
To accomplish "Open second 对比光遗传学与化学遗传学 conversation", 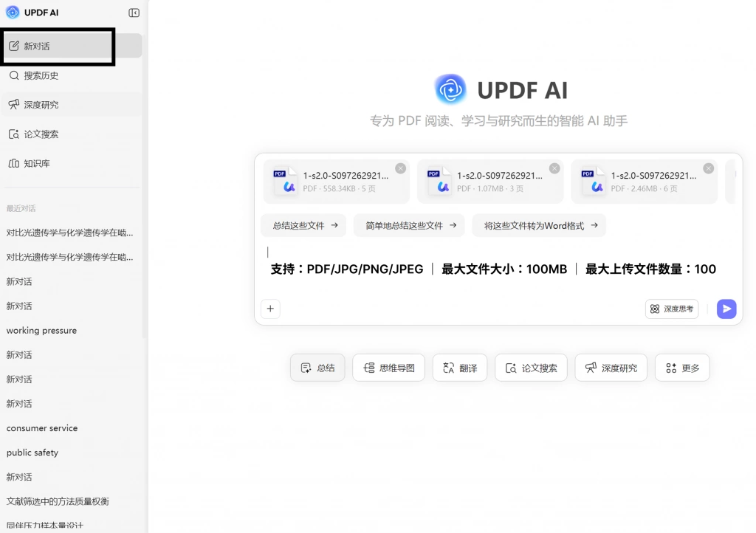I will point(72,258).
